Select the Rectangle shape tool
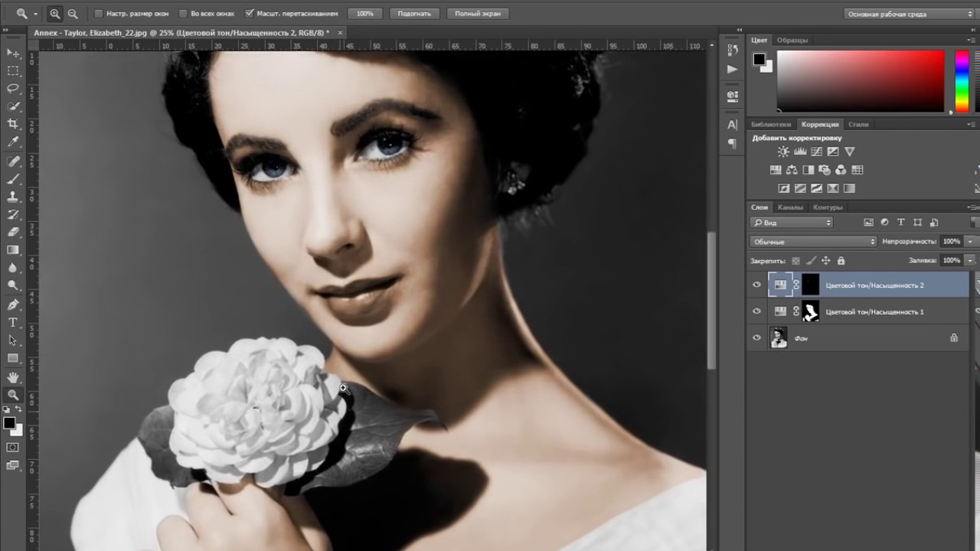The height and width of the screenshot is (551, 980). coord(13,357)
